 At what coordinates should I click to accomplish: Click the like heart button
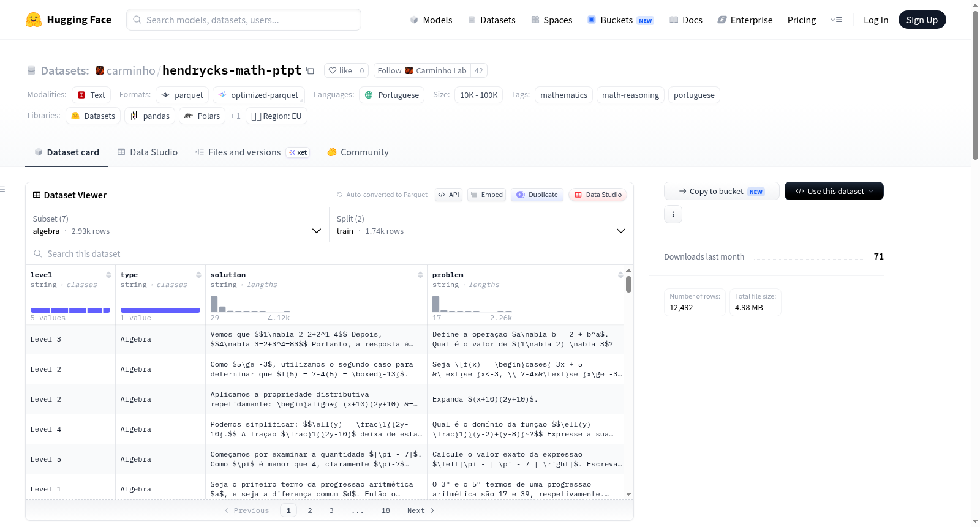tap(340, 70)
